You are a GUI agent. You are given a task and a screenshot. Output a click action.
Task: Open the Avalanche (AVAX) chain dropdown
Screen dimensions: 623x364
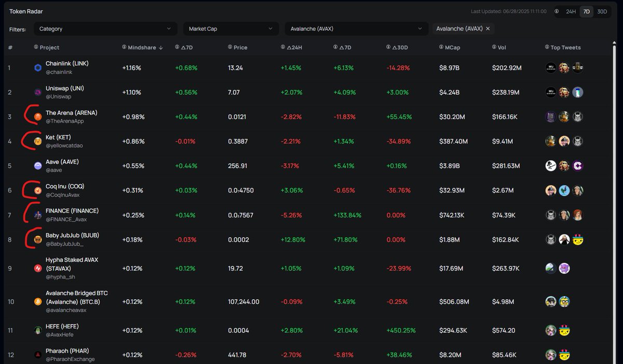(357, 29)
